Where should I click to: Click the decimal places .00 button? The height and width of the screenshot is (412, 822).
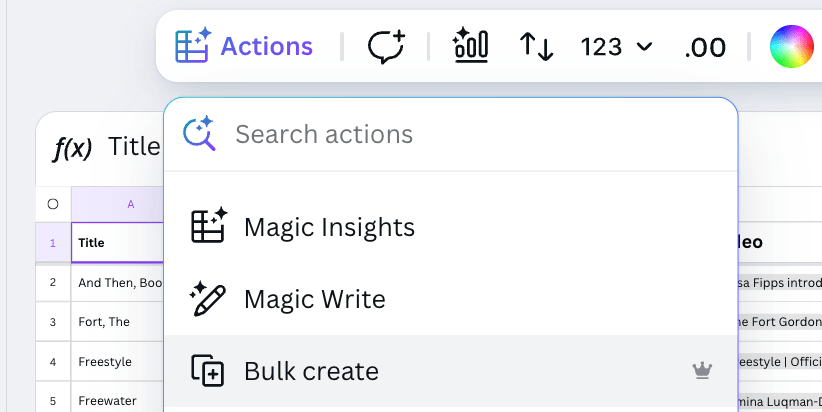pyautogui.click(x=705, y=46)
